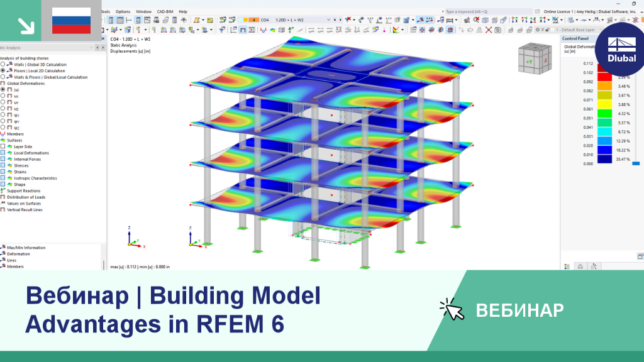Select Distribution of Loads item
The image size is (644, 362).
coord(26,197)
